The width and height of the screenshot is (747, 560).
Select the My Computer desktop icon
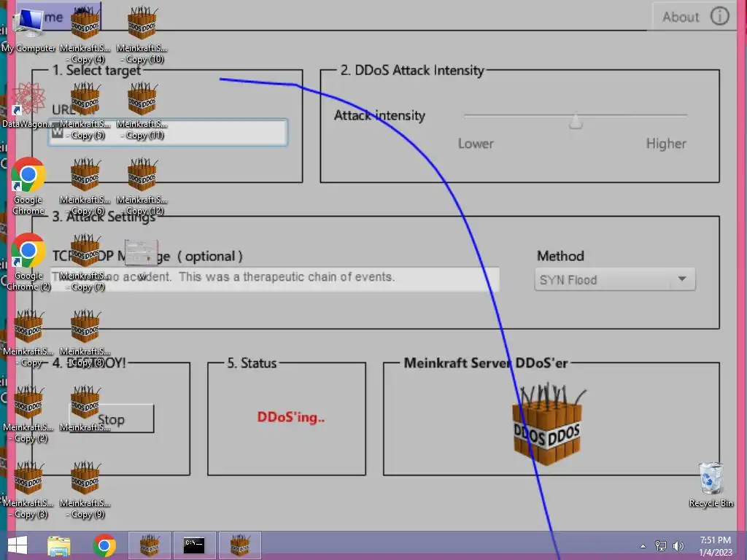pyautogui.click(x=28, y=28)
